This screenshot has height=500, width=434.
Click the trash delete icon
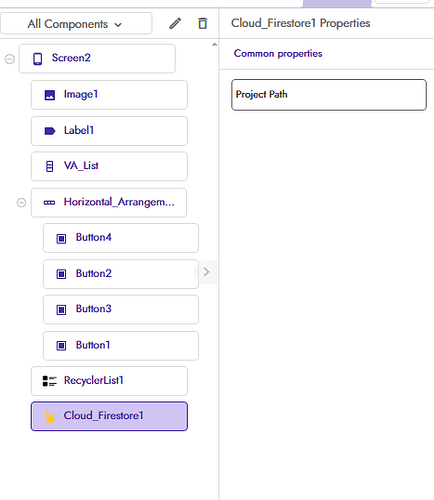click(x=203, y=24)
